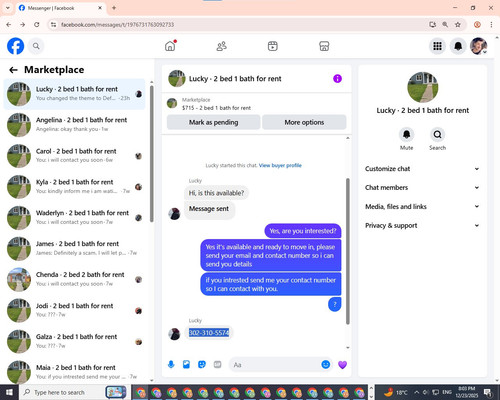Image resolution: width=500 pixels, height=400 pixels.
Task: Click Lucky's large profile picture in info panel
Action: (x=423, y=87)
